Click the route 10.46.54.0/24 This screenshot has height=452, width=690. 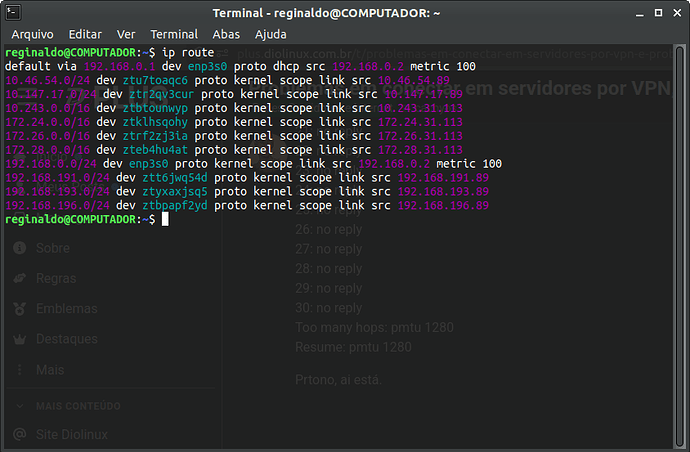(48, 81)
